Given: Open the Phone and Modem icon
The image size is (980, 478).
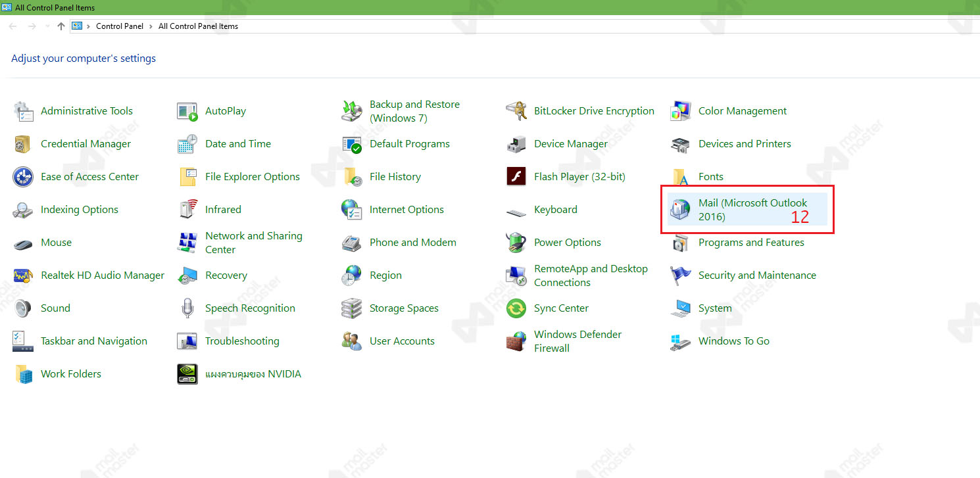Looking at the screenshot, I should point(352,243).
